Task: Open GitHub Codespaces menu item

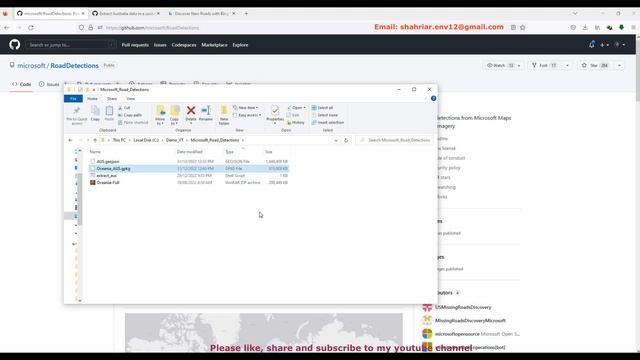Action: point(184,45)
